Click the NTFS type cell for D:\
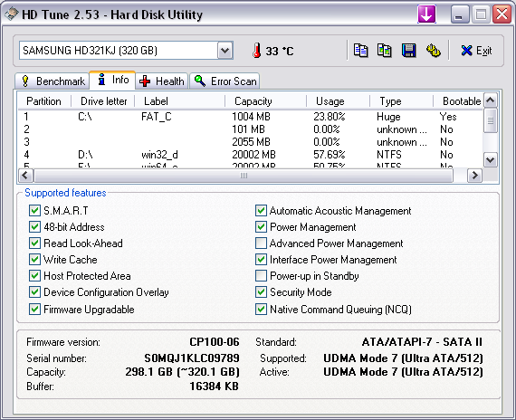The image size is (516, 420). [389, 155]
